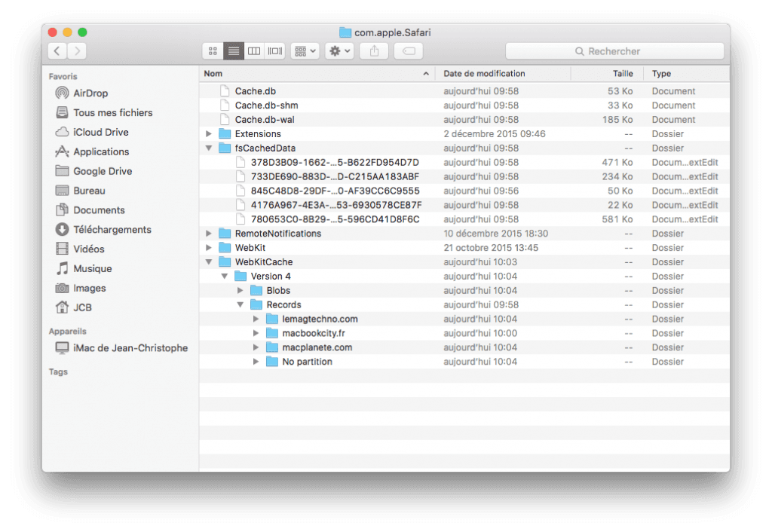Click the 2 décembre 2015 09:46 date
The width and height of the screenshot is (772, 532).
495,134
